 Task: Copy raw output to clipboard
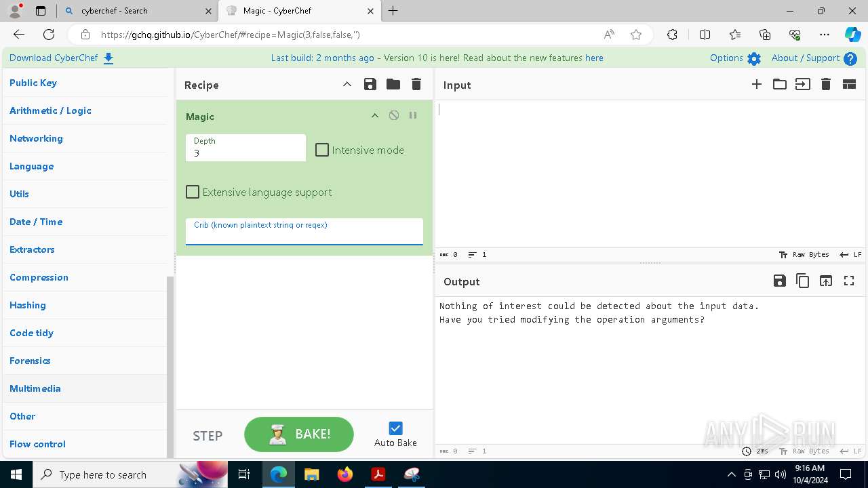click(x=803, y=281)
